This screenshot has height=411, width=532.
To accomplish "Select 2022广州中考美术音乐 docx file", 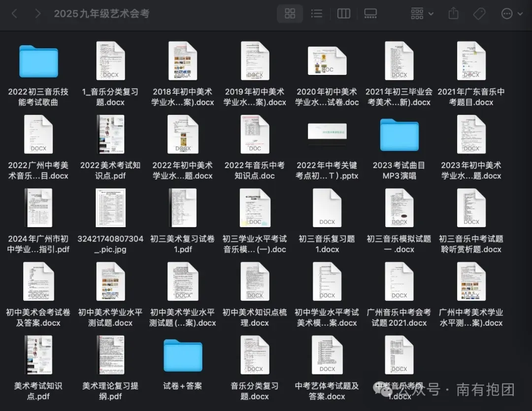I will [38, 135].
